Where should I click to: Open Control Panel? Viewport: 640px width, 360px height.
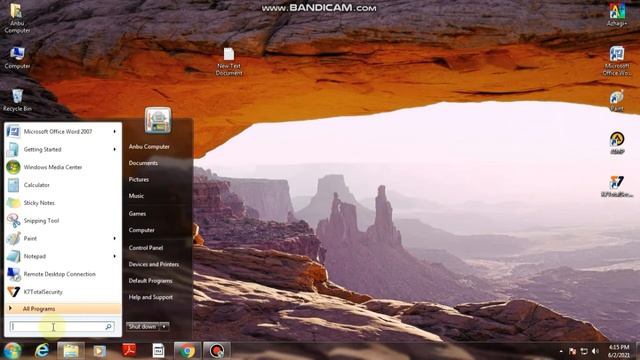click(x=146, y=248)
